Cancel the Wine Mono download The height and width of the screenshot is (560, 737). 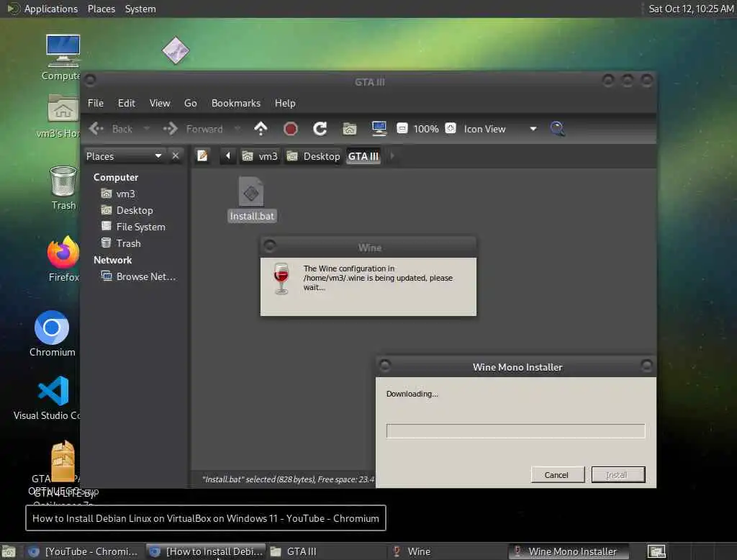pyautogui.click(x=558, y=475)
